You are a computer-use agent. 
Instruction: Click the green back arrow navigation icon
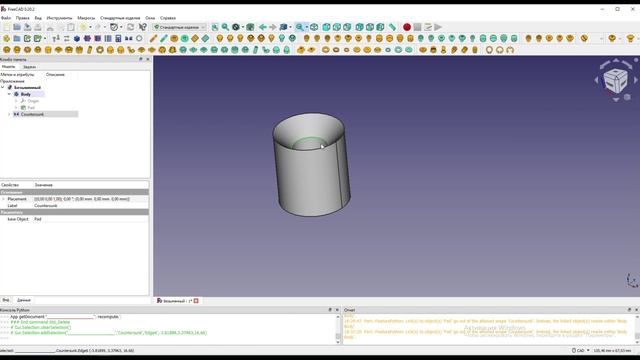(x=262, y=27)
